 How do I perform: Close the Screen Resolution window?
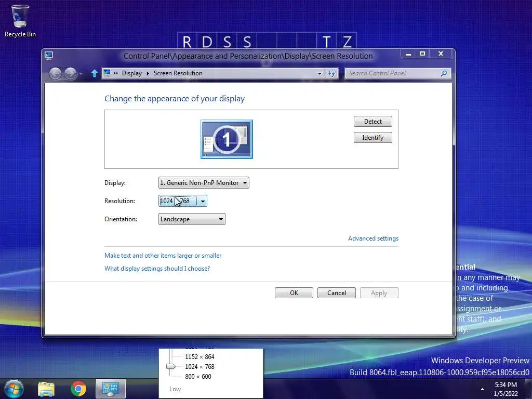441,54
